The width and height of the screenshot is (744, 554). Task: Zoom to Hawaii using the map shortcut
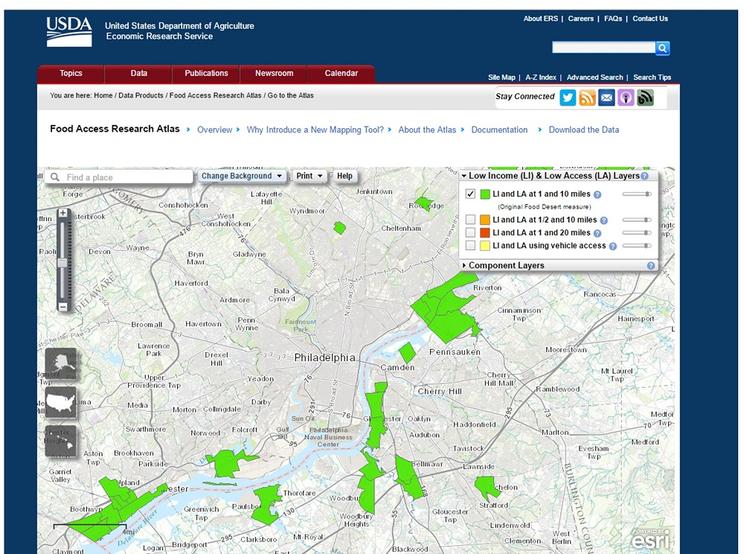pos(60,442)
